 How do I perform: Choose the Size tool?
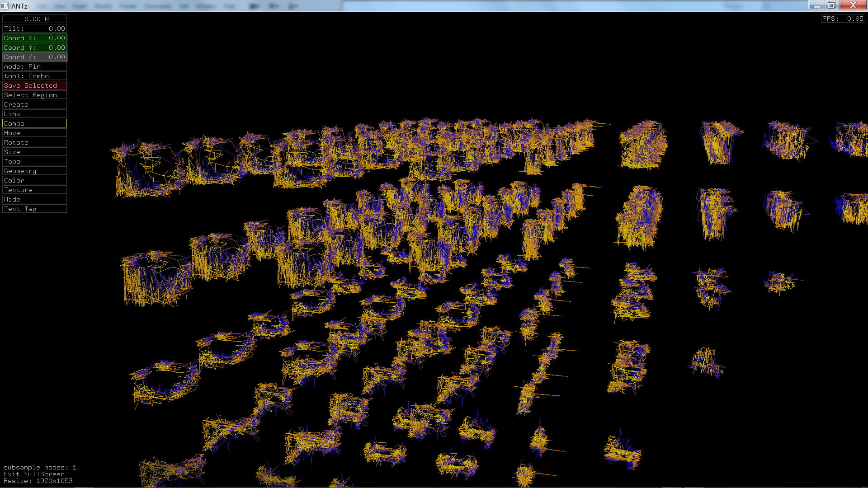coord(34,152)
